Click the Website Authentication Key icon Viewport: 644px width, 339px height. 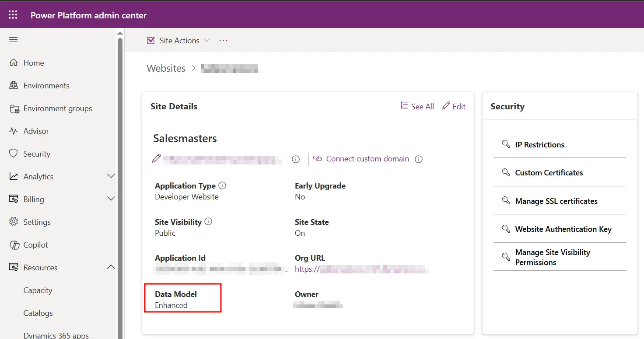point(506,228)
